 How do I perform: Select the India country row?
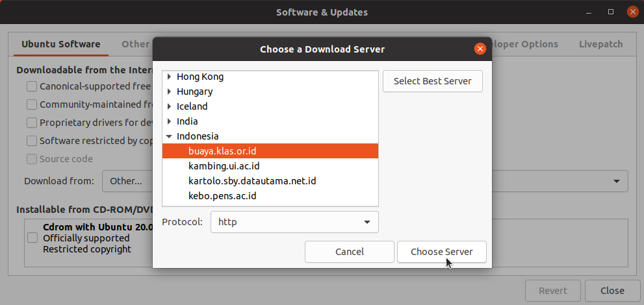point(270,121)
